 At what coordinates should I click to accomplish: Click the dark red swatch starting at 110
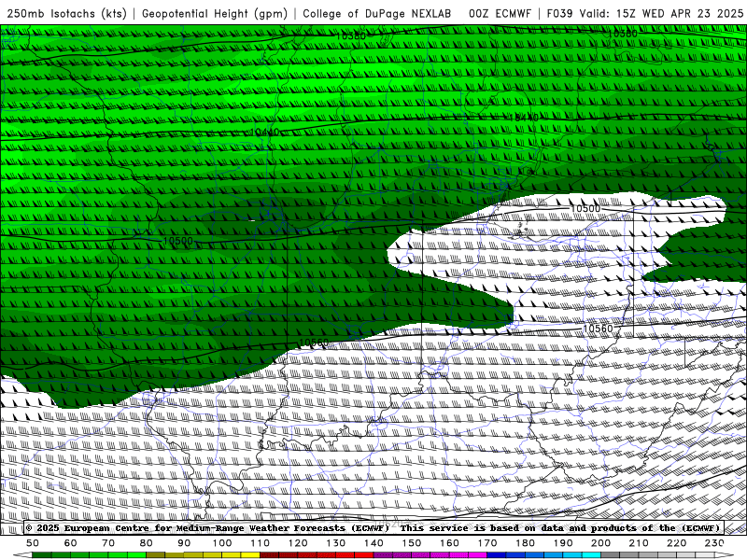(269, 555)
